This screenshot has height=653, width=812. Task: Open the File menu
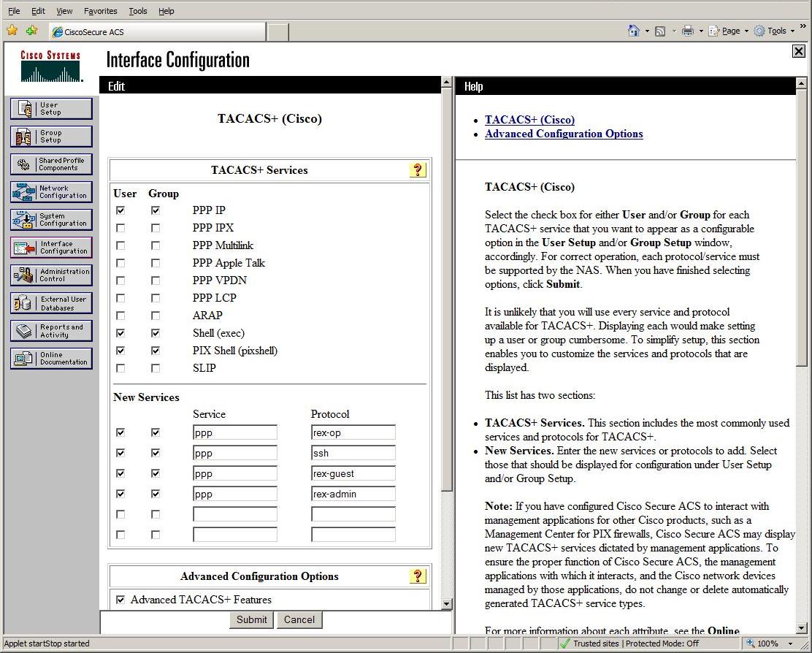tap(14, 11)
